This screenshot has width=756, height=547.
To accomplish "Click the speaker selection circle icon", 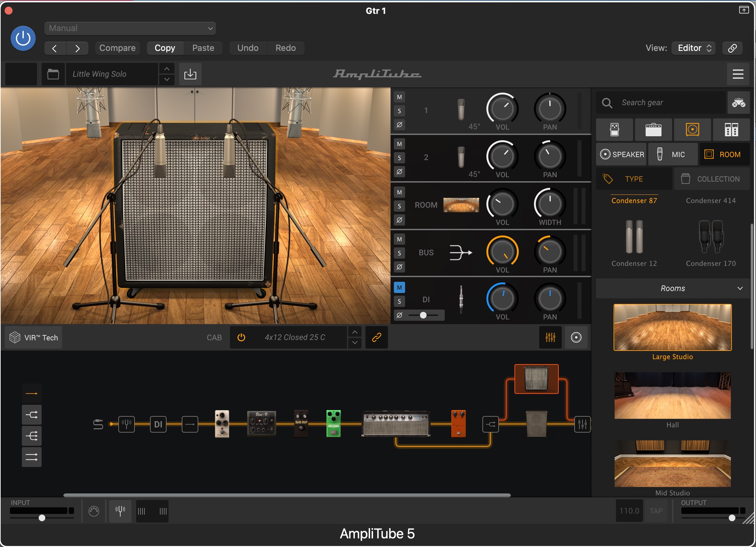I will 576,338.
